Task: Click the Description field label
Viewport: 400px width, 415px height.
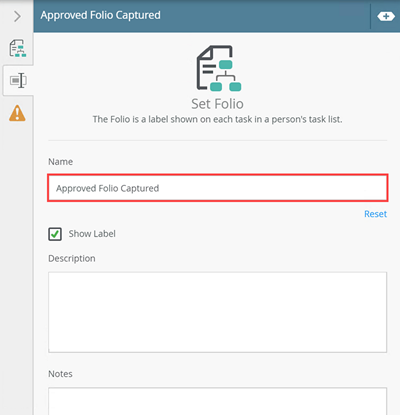Action: click(x=72, y=258)
